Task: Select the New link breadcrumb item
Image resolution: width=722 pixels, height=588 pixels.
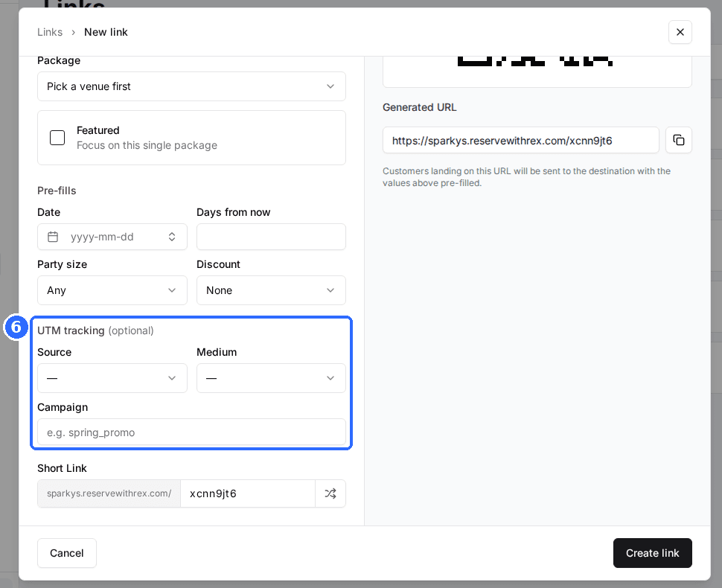Action: pos(106,32)
